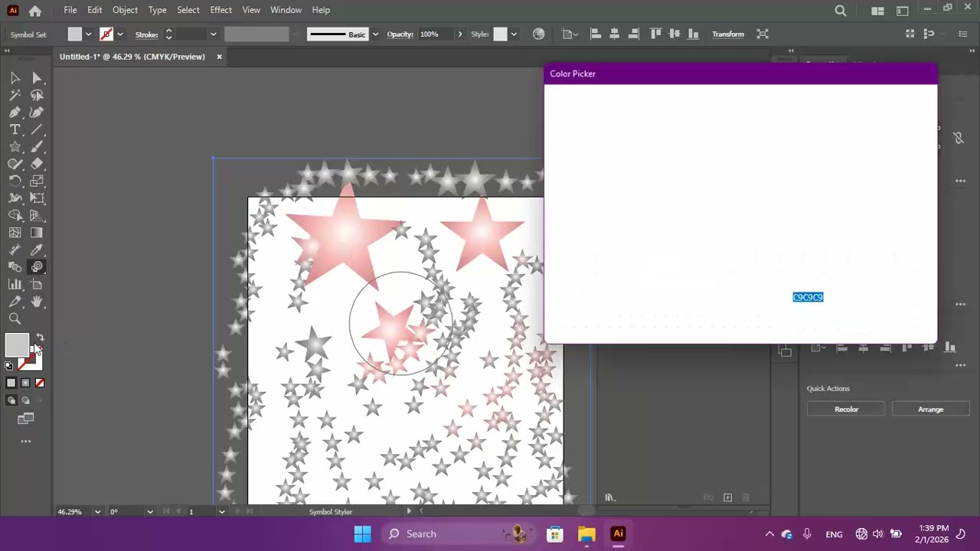Pick the Column Graph tool
This screenshot has height=551, width=980.
(x=15, y=285)
